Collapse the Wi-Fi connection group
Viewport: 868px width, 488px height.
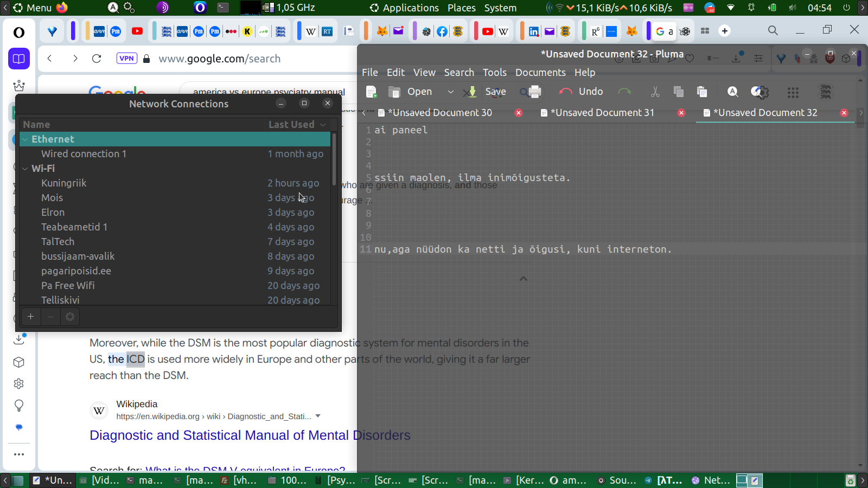coord(25,169)
